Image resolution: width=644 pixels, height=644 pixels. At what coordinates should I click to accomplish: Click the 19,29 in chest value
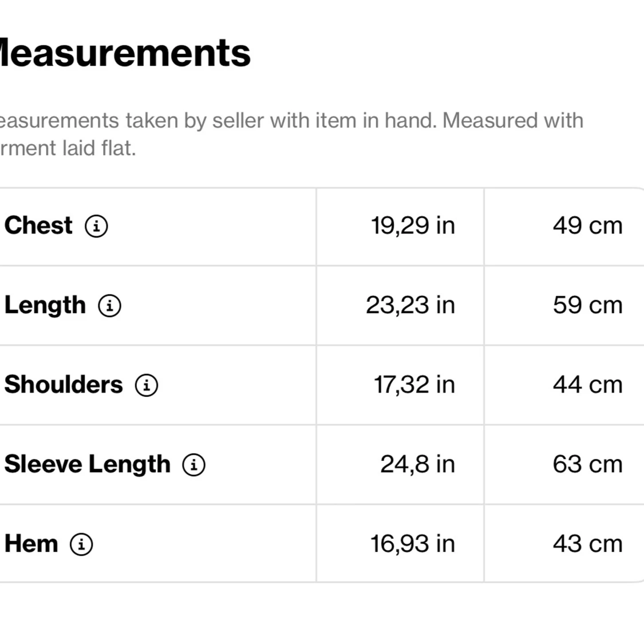[x=413, y=226]
